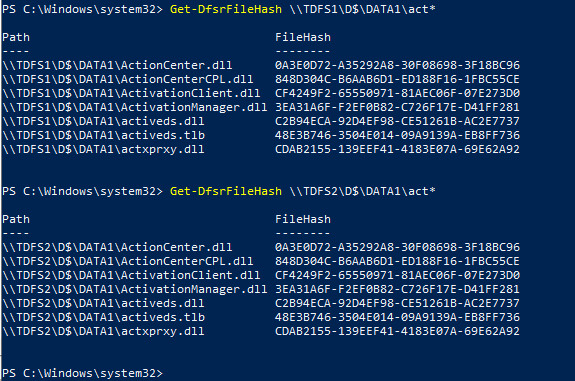The width and height of the screenshot is (575, 381).
Task: Click the TDFS2 ActivationManager.dll path
Action: 135,289
